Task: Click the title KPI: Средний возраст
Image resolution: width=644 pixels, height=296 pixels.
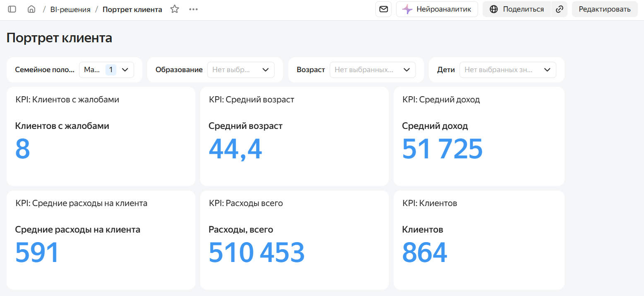Action: 252,99
